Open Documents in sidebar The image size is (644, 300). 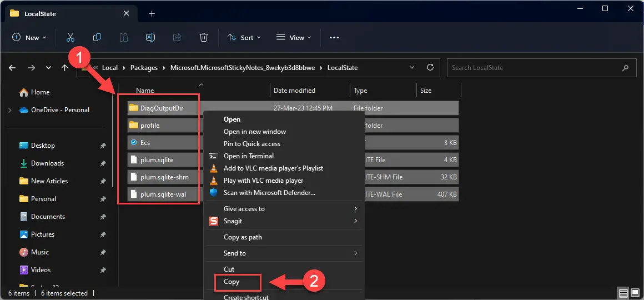coord(48,217)
